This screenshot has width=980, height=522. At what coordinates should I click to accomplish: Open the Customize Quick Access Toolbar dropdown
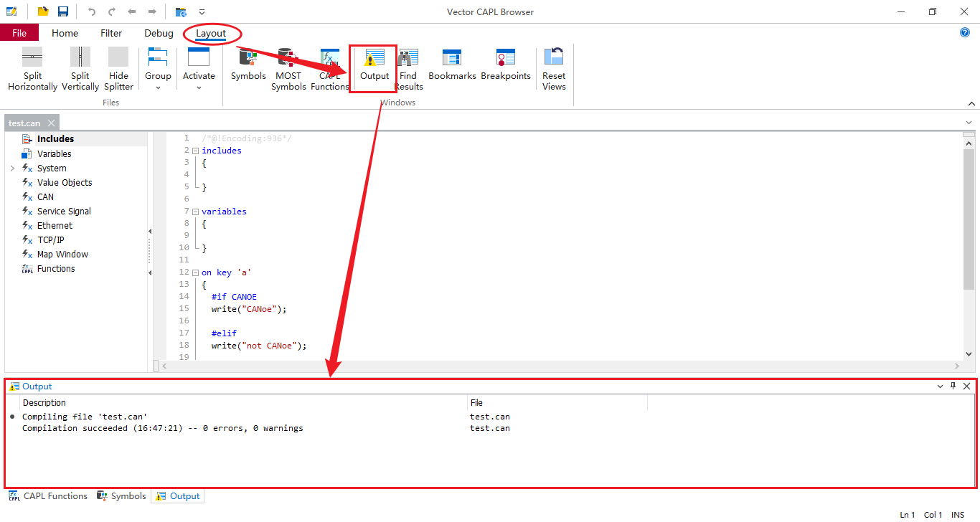(202, 12)
